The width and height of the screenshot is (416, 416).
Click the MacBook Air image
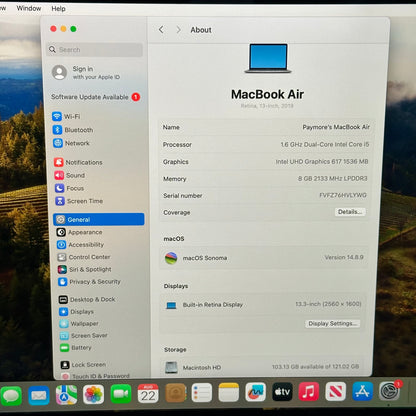tap(268, 59)
